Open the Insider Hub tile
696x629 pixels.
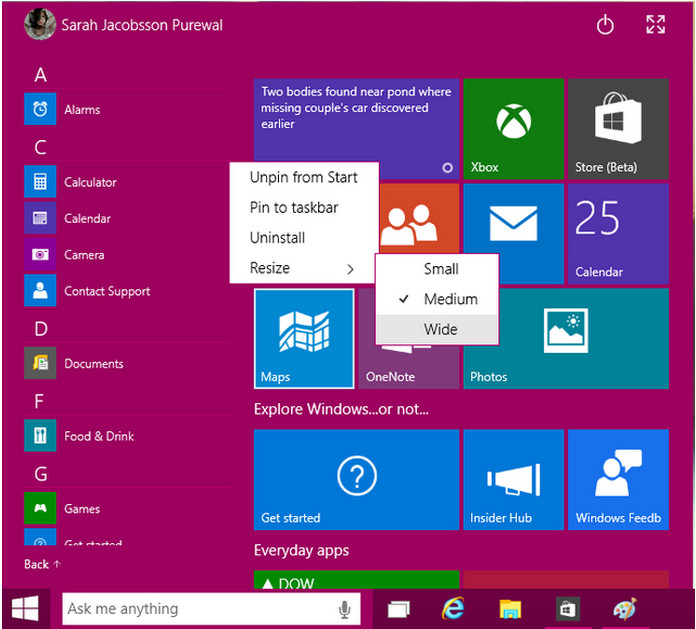point(514,479)
